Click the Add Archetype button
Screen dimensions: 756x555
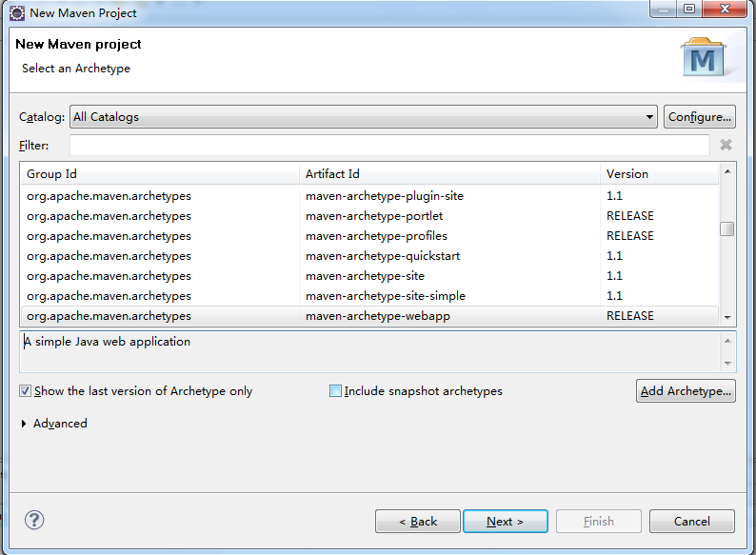(685, 391)
